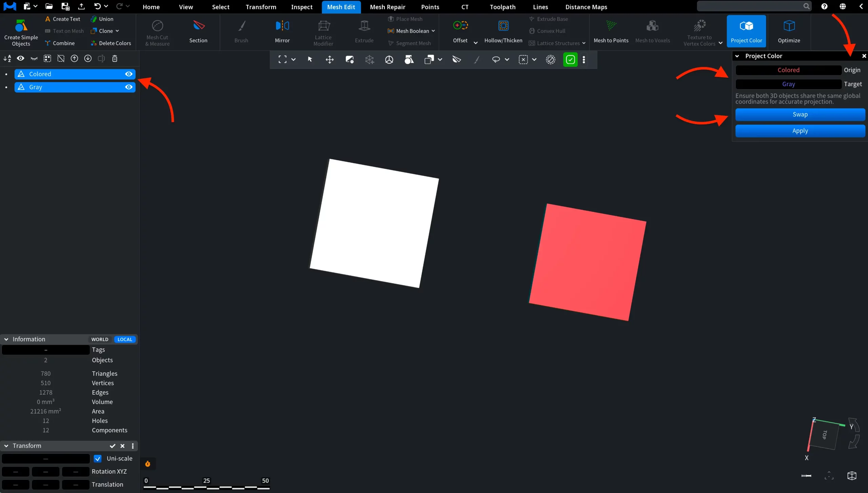Viewport: 868px width, 493px height.
Task: Toggle the Uni-scale checkbox
Action: pyautogui.click(x=98, y=458)
